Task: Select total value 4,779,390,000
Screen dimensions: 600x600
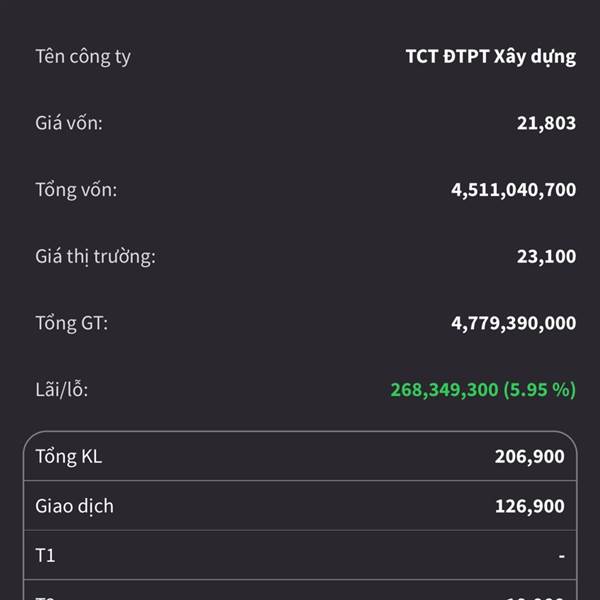Action: tap(513, 323)
